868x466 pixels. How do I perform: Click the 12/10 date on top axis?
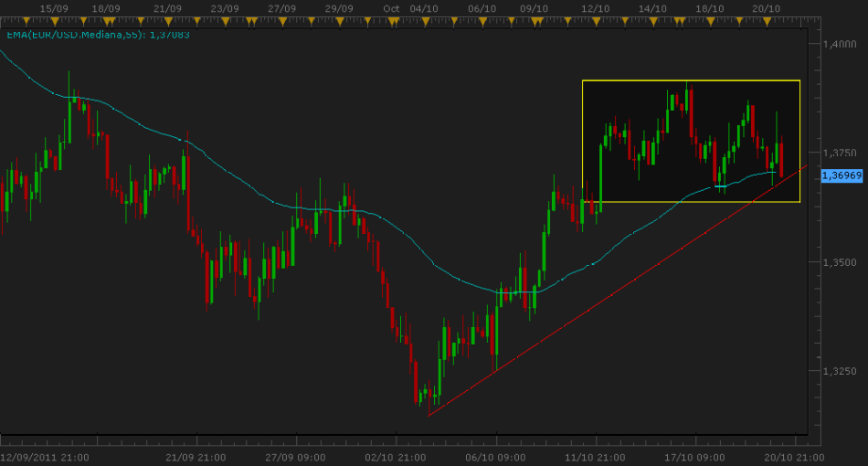(596, 8)
